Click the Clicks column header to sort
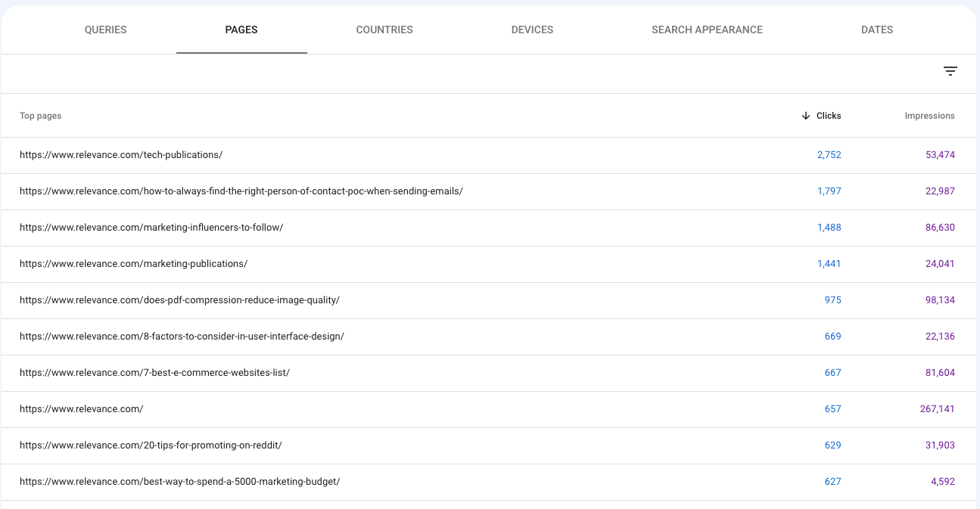This screenshot has width=980, height=509. 829,116
